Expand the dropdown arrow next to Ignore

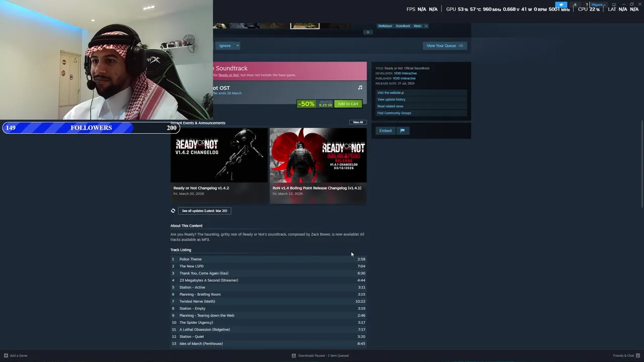(x=237, y=46)
